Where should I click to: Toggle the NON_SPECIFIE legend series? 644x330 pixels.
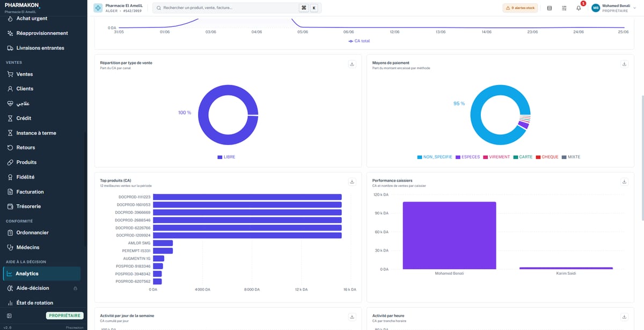click(435, 157)
